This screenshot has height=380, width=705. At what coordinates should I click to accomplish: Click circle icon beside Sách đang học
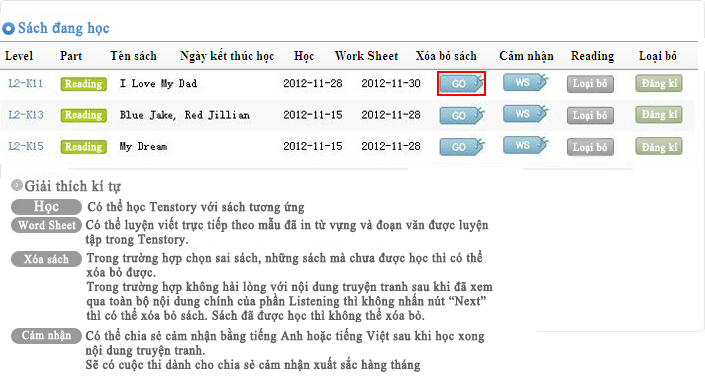click(x=8, y=28)
